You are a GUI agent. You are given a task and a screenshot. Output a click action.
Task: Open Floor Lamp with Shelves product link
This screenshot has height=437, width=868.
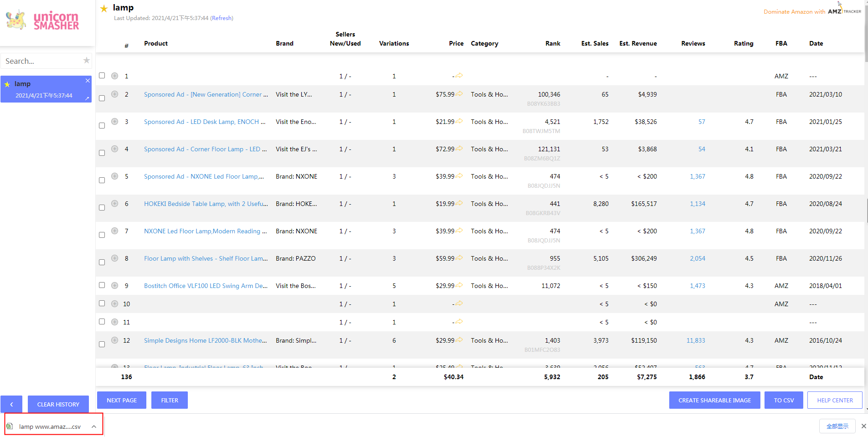[206, 258]
